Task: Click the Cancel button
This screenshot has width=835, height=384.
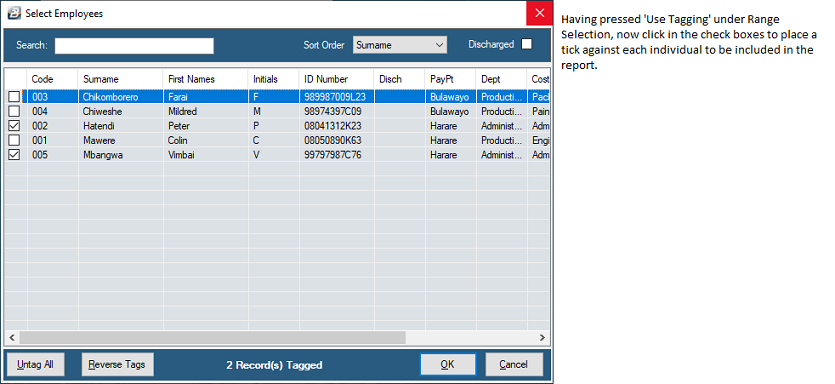Action: (x=514, y=364)
